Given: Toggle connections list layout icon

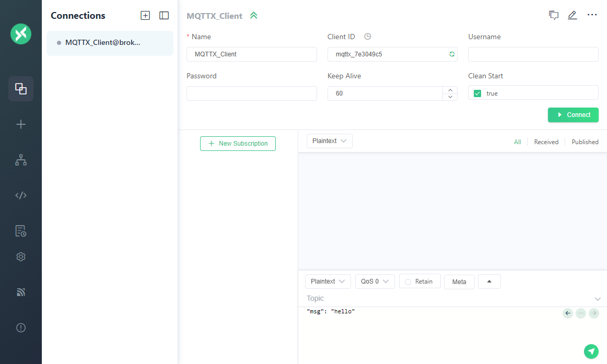Looking at the screenshot, I should pyautogui.click(x=164, y=16).
